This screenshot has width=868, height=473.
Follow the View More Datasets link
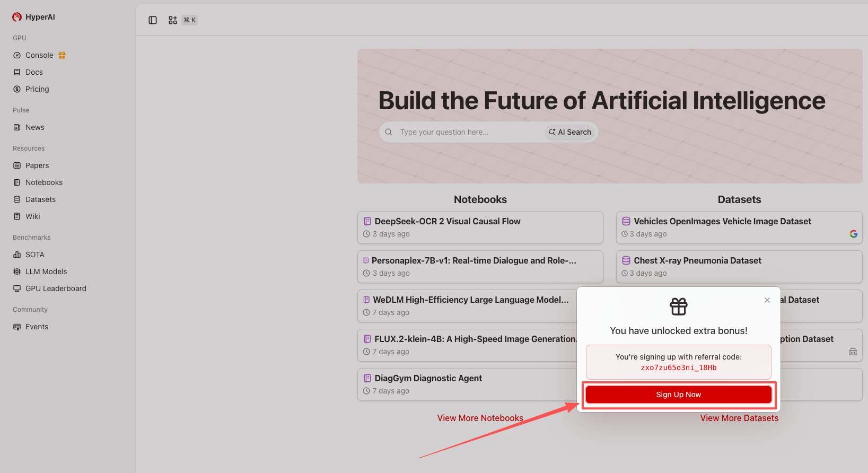coord(739,418)
